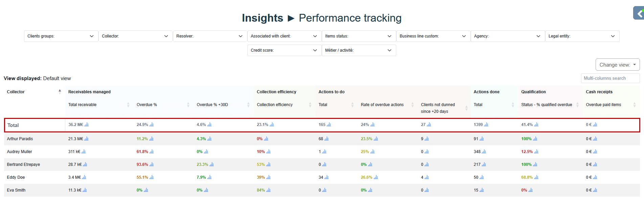This screenshot has width=644, height=199.
Task: Open the Change view menu
Action: [617, 65]
